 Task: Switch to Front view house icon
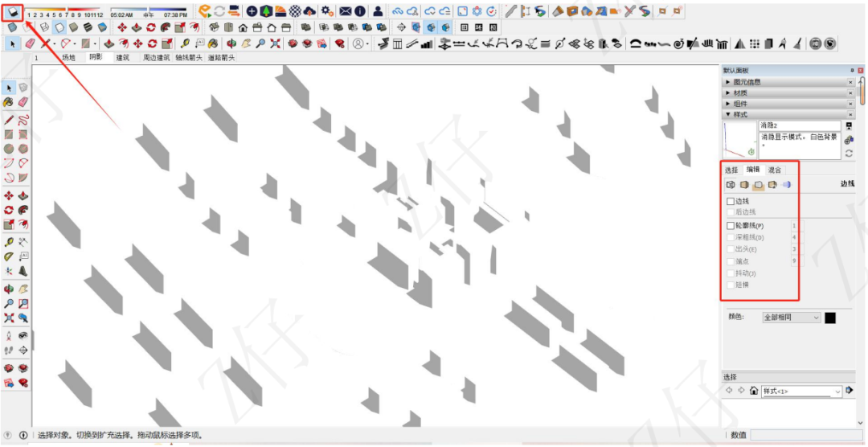pos(243,27)
